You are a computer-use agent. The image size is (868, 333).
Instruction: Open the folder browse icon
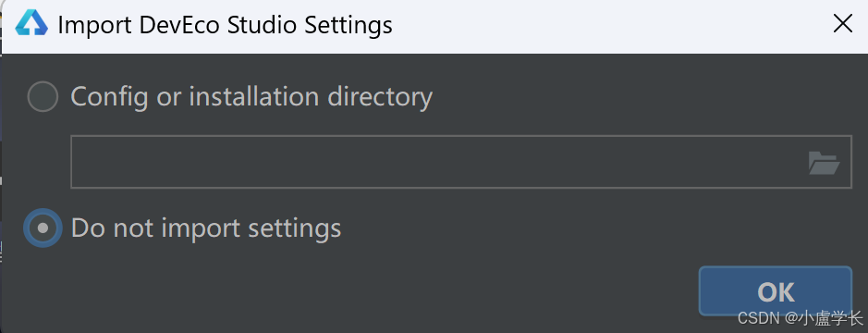point(824,163)
